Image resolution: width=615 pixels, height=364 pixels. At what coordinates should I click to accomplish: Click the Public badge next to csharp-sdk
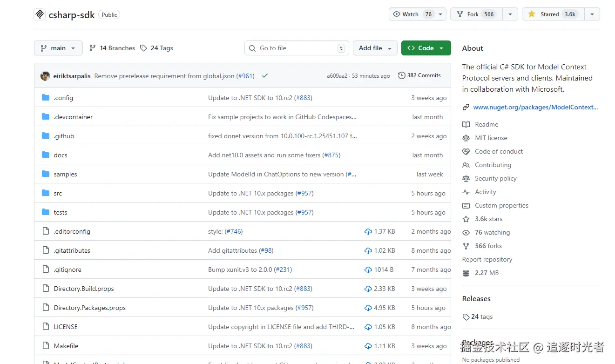pyautogui.click(x=109, y=14)
